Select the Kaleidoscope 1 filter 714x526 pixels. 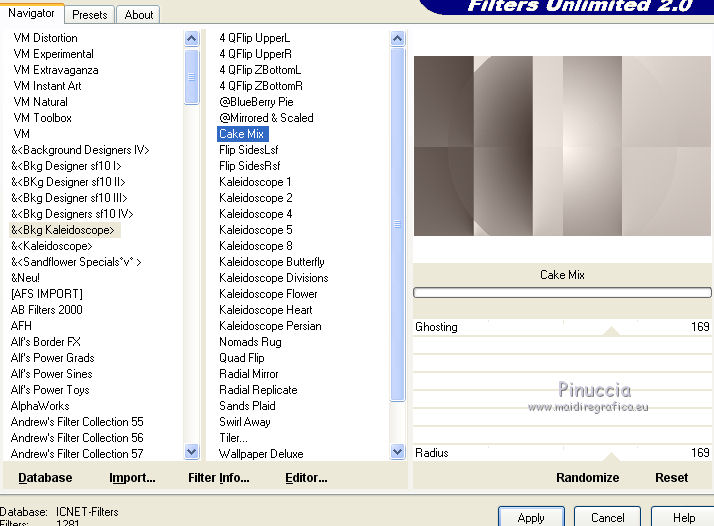[255, 182]
